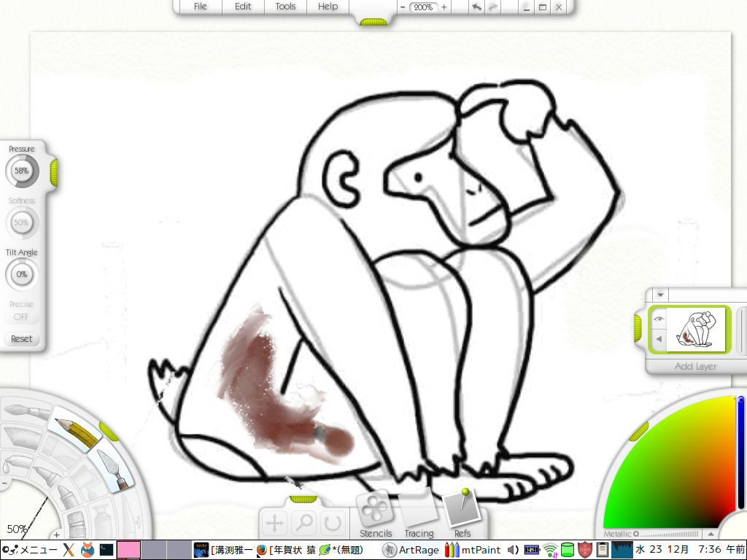The width and height of the screenshot is (747, 560).
Task: Select the Oil Brush tool
Action: pyautogui.click(x=25, y=411)
